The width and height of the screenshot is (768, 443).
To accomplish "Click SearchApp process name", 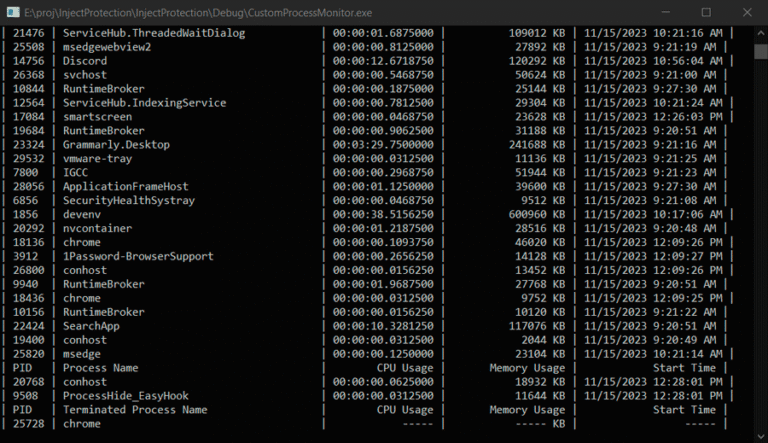I will pyautogui.click(x=91, y=326).
